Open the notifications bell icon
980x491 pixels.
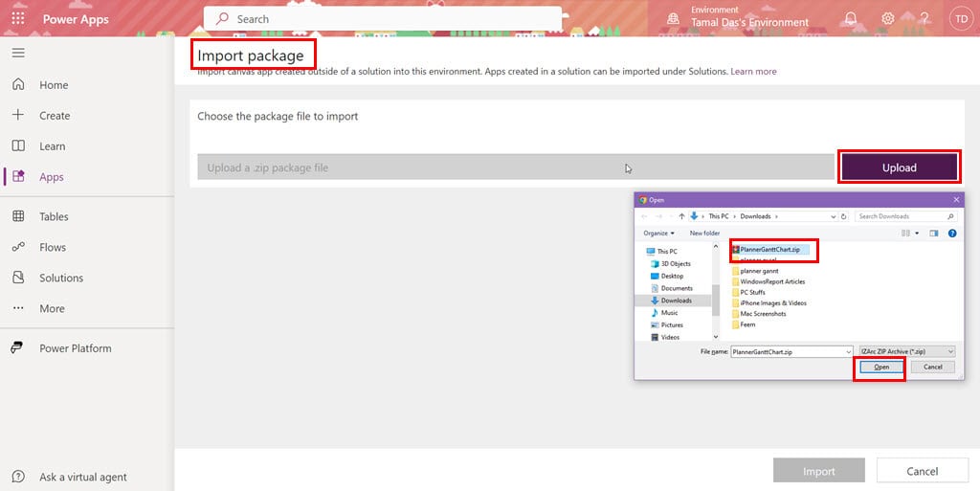point(851,19)
